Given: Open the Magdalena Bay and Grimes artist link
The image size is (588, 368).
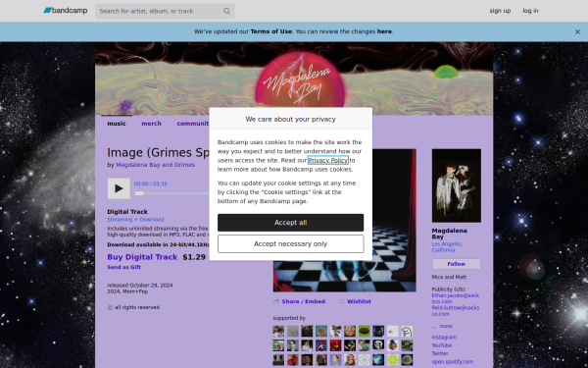Looking at the screenshot, I should (x=155, y=165).
